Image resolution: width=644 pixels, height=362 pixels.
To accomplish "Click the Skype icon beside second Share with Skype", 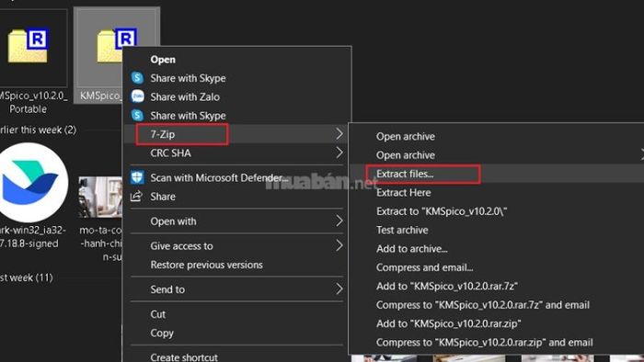I will (x=137, y=115).
